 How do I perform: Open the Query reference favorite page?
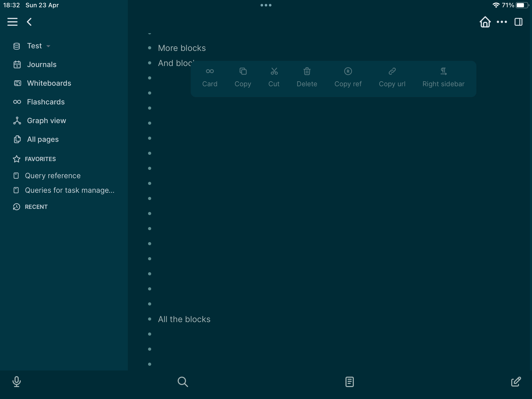click(x=52, y=176)
